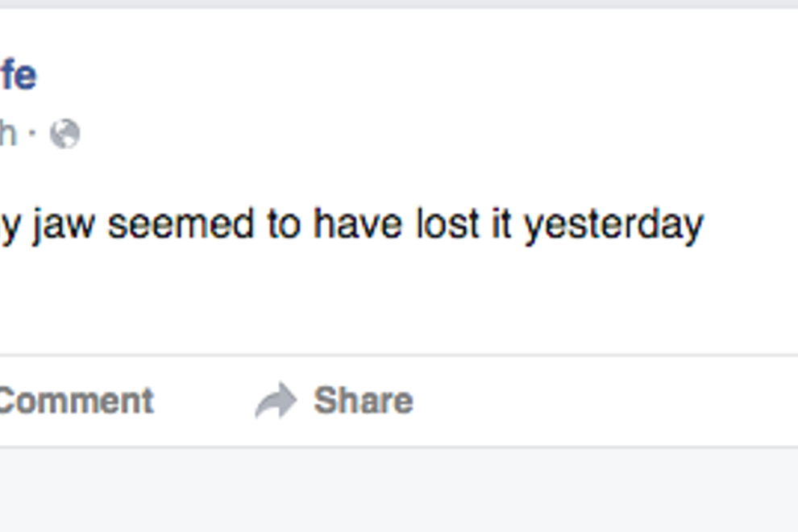Click the word "it" before "yesterday"
The height and width of the screenshot is (532, 798).
[501, 225]
